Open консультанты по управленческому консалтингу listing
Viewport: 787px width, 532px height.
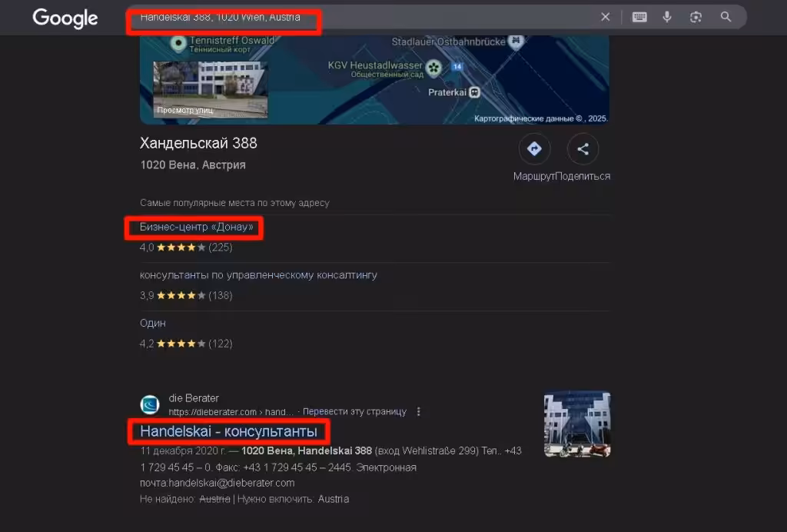point(258,275)
